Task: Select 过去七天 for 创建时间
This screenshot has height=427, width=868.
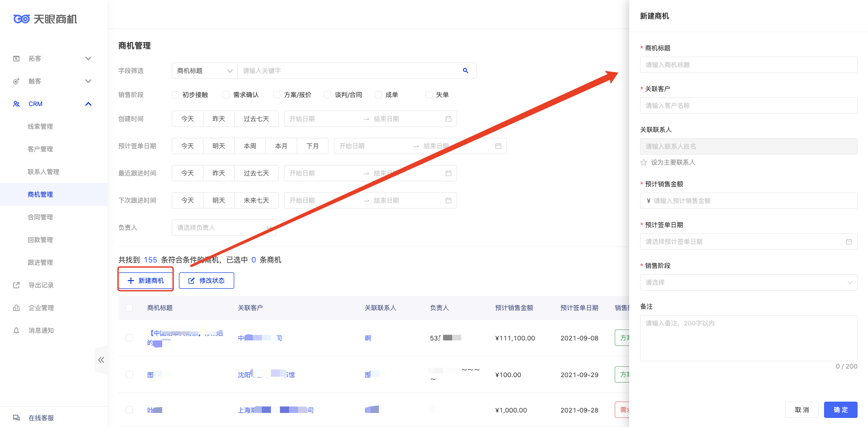Action: 256,119
